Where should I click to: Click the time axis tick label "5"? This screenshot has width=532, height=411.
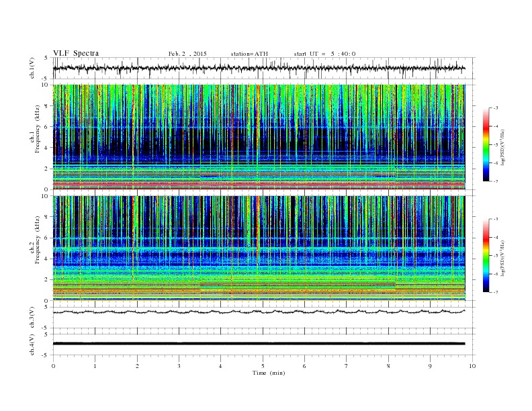pyautogui.click(x=263, y=366)
